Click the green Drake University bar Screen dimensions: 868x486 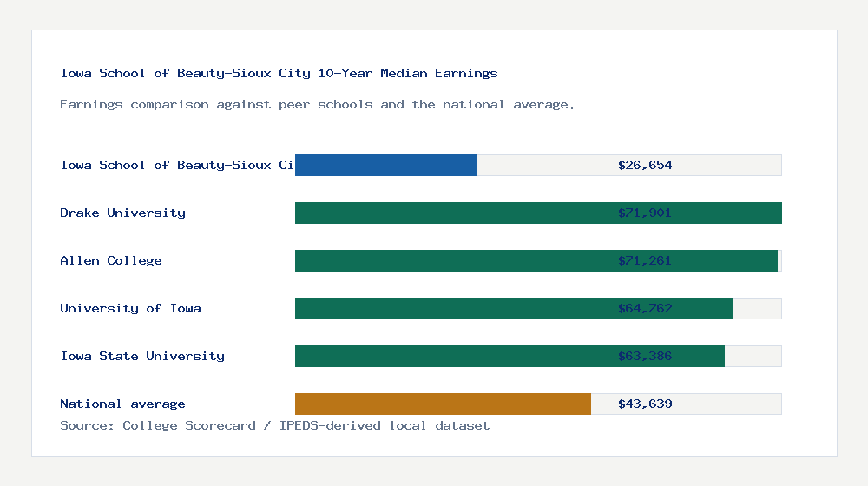click(539, 213)
